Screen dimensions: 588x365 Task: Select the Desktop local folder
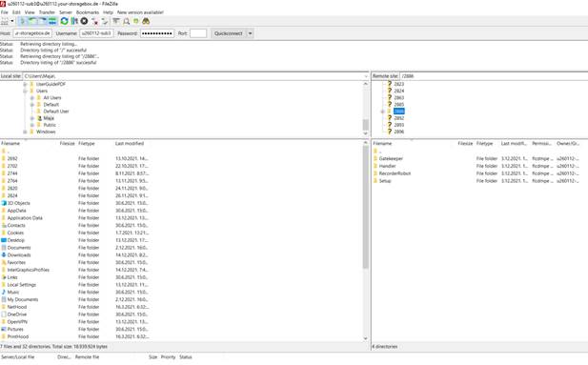[x=16, y=240]
